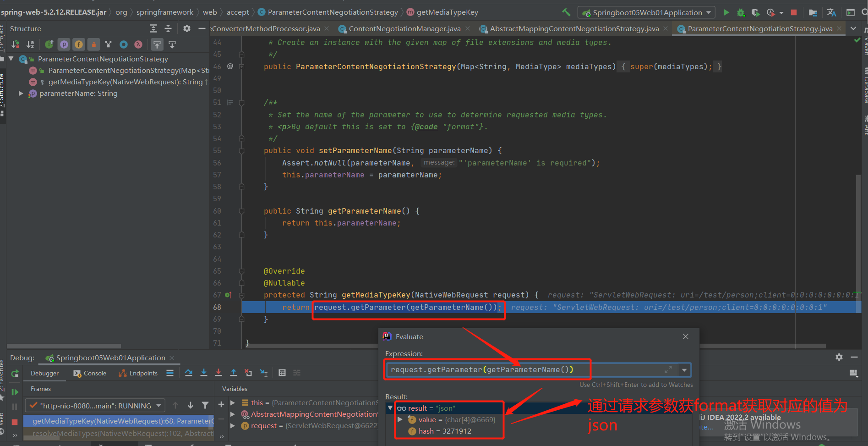Expand parameterName: String node

(x=21, y=93)
